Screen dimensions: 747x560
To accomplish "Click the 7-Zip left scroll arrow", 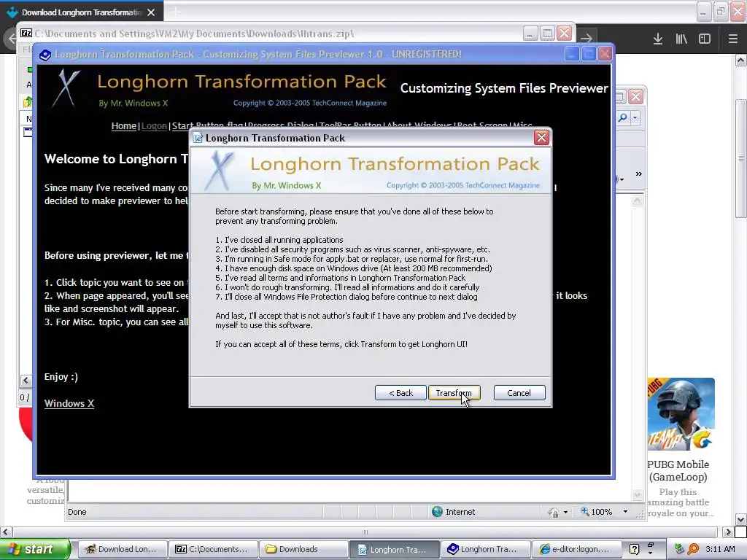I will pos(26,380).
